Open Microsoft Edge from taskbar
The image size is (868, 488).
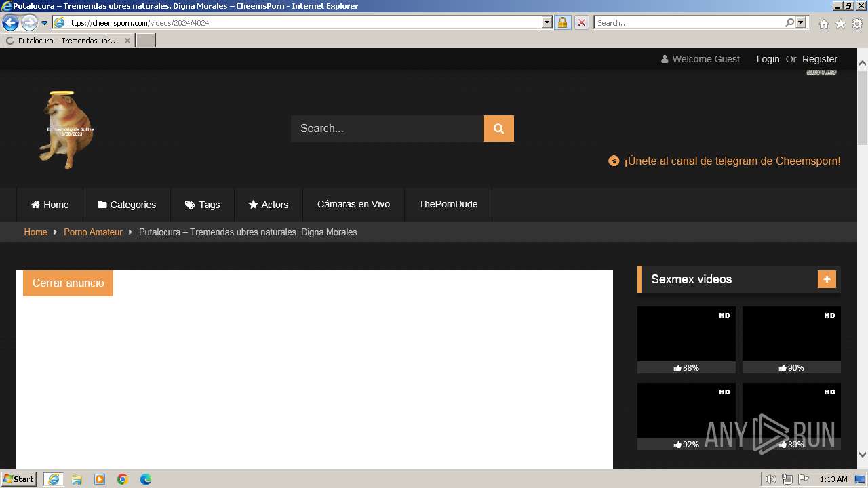coord(146,479)
